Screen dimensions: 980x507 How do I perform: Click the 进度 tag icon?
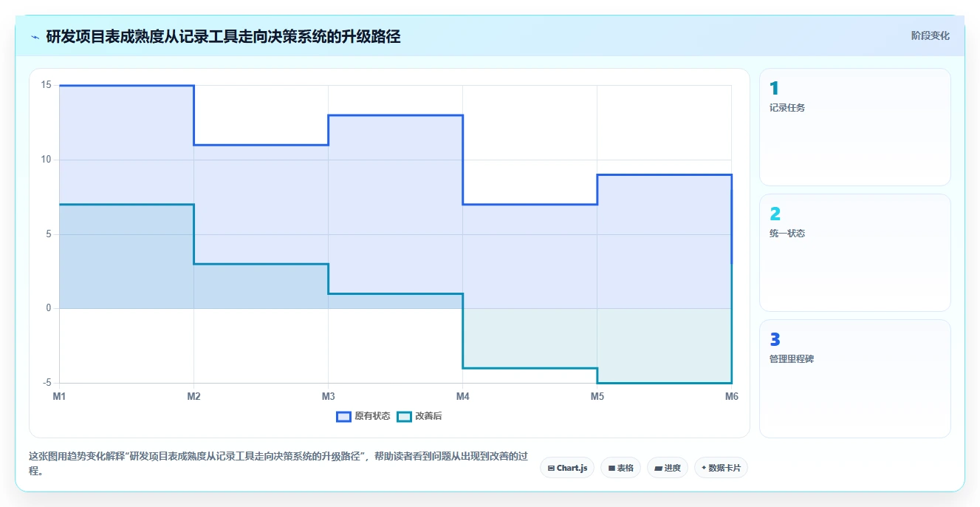658,468
